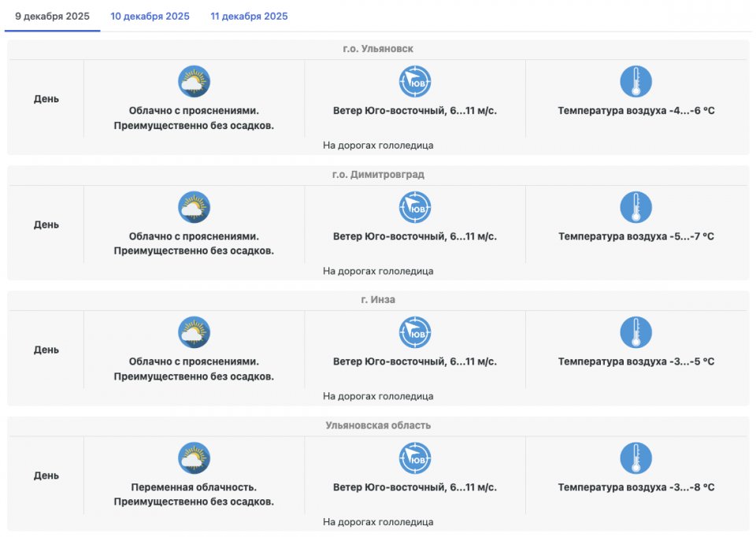The width and height of the screenshot is (756, 537).
Task: Open the 11 декабря 2025 forecast tab
Action: click(x=249, y=17)
